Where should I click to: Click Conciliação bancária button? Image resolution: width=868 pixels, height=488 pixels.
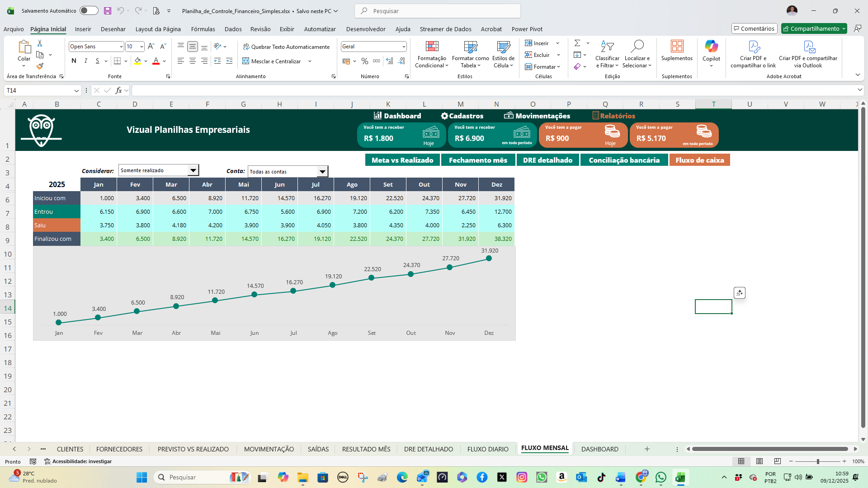[624, 160]
